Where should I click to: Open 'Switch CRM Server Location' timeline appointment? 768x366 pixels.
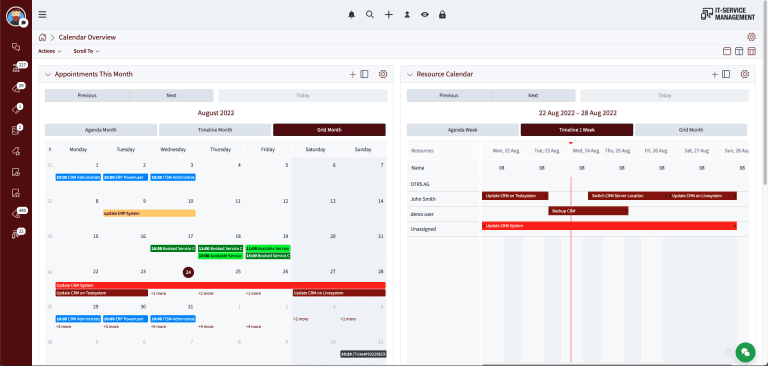pos(628,196)
